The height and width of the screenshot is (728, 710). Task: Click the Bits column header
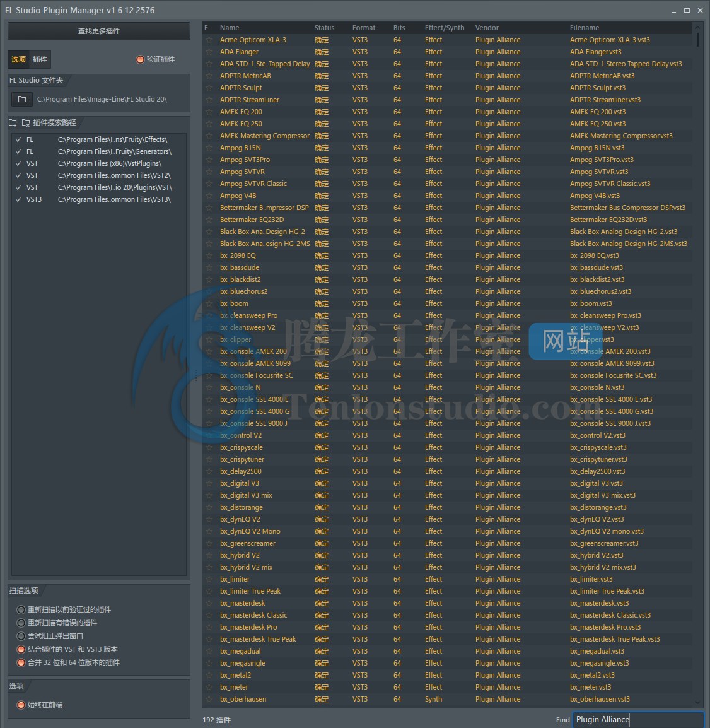[x=399, y=28]
